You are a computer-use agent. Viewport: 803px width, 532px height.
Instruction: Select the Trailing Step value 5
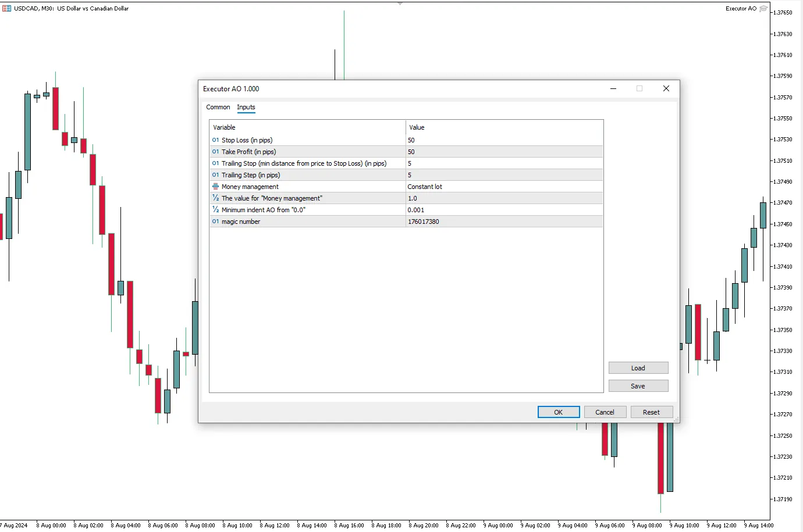point(504,175)
